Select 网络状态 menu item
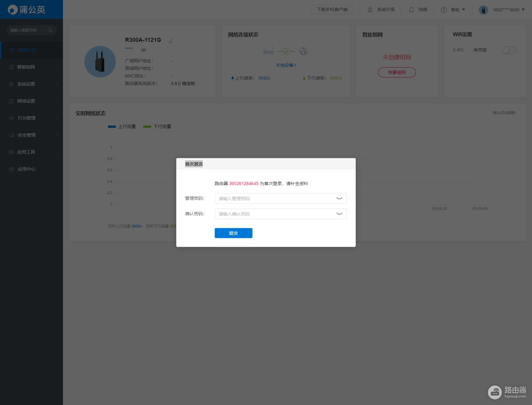The height and width of the screenshot is (405, 532). (31, 50)
